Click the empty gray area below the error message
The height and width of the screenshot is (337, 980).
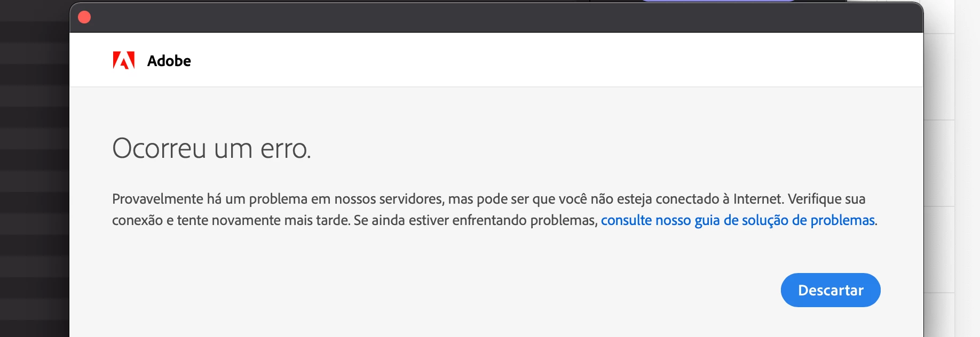pyautogui.click(x=427, y=288)
